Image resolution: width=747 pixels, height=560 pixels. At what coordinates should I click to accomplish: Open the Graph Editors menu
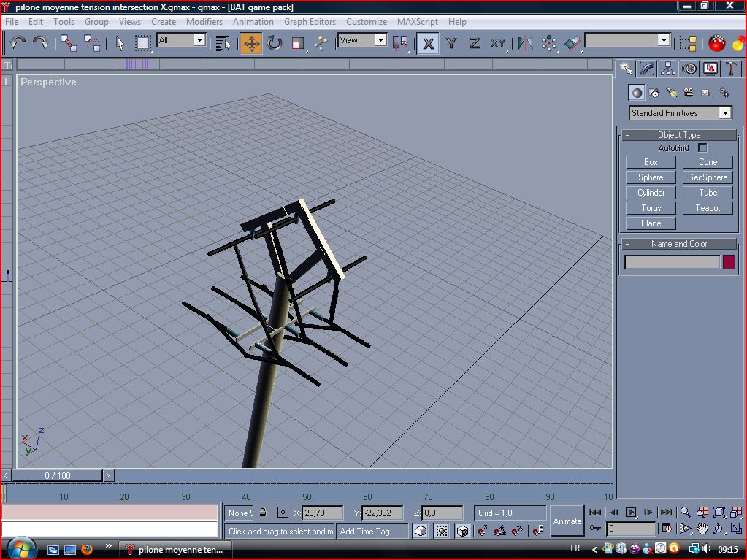310,22
